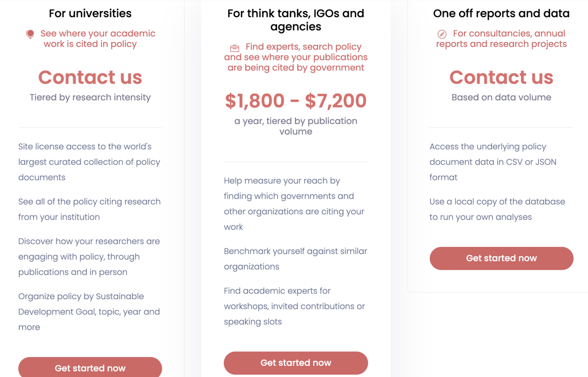Click the 'For think tanks, IGOs and agencies' heading

pyautogui.click(x=295, y=20)
